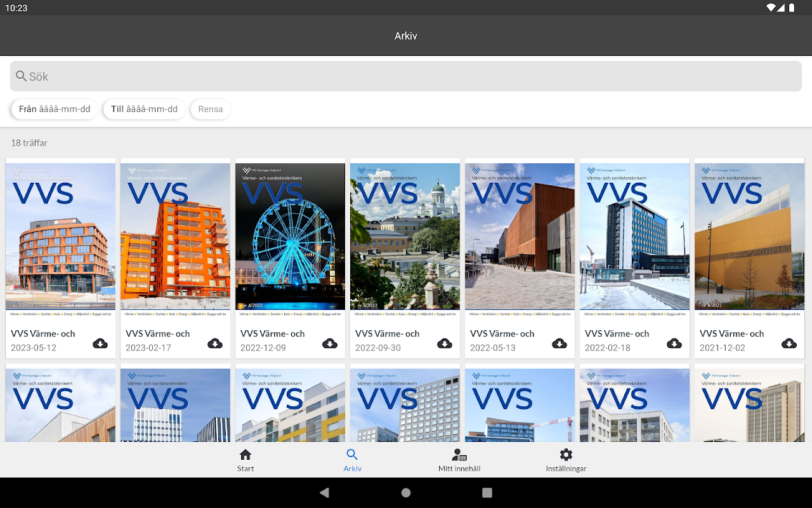
Task: Tap the Android home button
Action: coord(406,493)
